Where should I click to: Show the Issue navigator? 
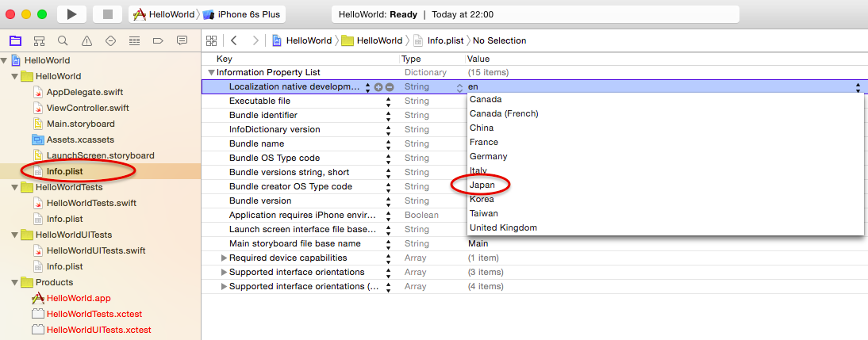pyautogui.click(x=86, y=40)
